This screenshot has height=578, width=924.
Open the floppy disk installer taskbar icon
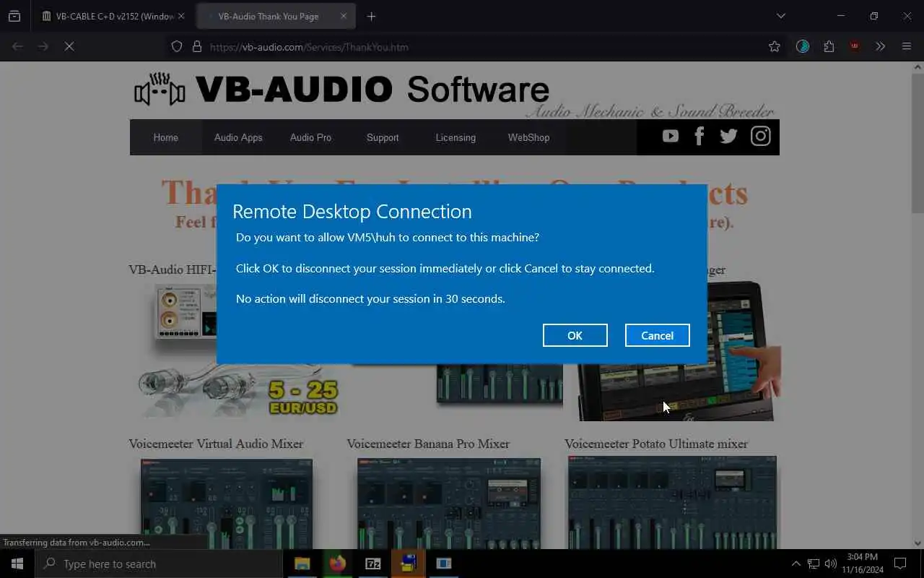tap(408, 564)
